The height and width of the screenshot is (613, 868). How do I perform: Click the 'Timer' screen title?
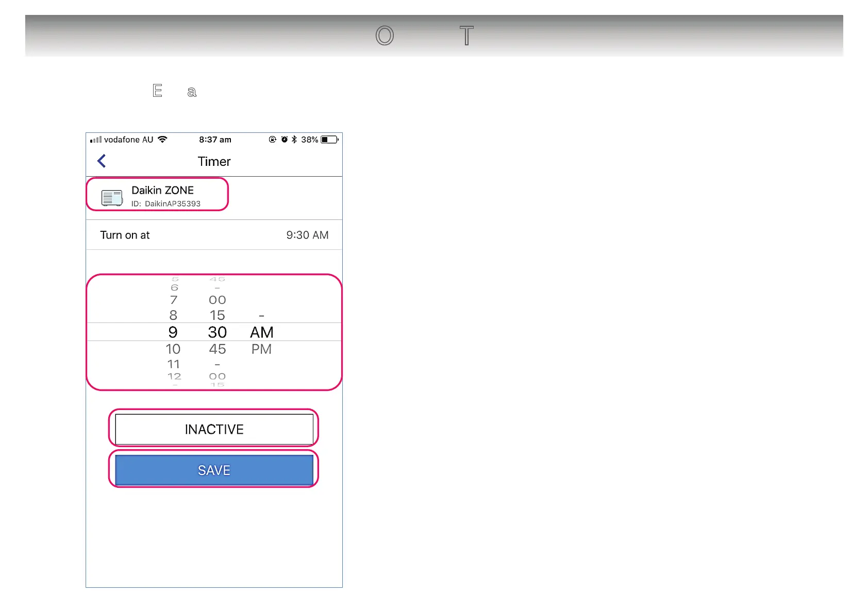pos(214,161)
